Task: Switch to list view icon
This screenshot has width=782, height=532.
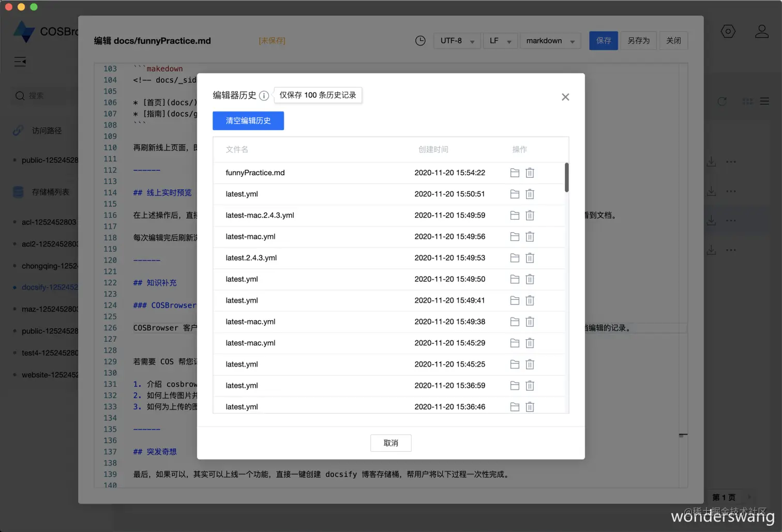Action: click(764, 101)
